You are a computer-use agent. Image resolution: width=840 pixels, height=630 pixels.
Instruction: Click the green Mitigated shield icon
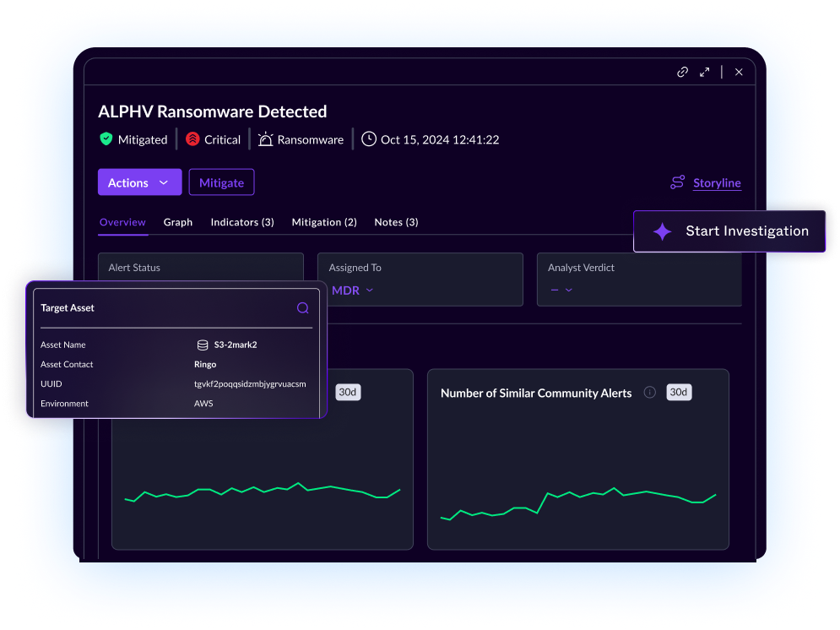point(106,139)
